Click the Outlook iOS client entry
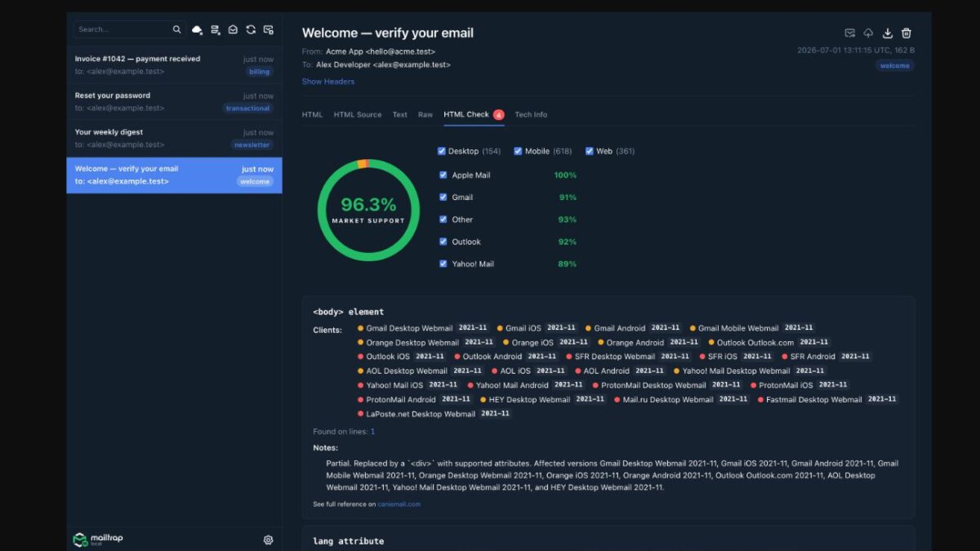The height and width of the screenshot is (551, 980). (x=401, y=357)
